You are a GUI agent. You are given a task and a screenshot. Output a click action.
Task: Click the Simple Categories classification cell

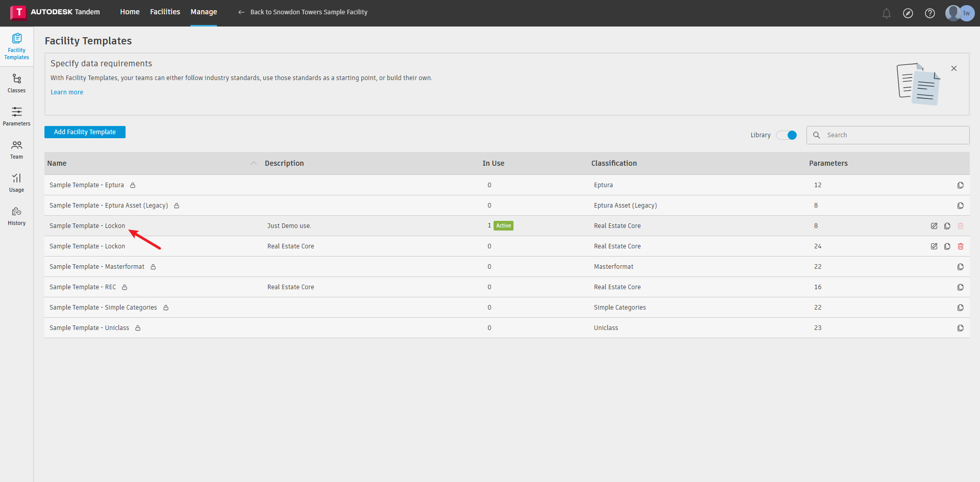[620, 308]
